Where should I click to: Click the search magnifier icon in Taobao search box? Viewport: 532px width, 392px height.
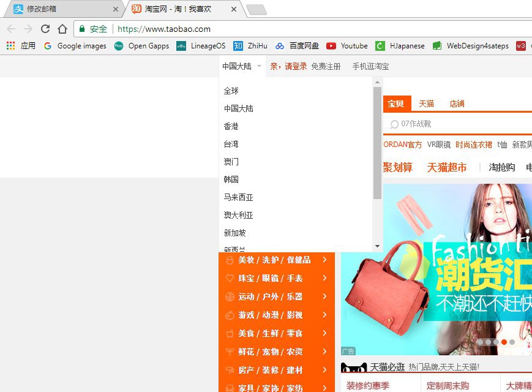[x=394, y=124]
